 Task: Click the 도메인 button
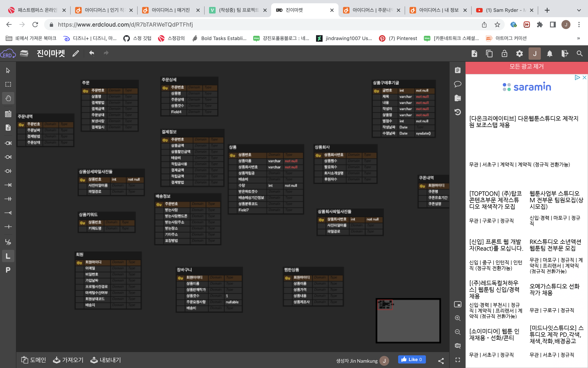33,360
